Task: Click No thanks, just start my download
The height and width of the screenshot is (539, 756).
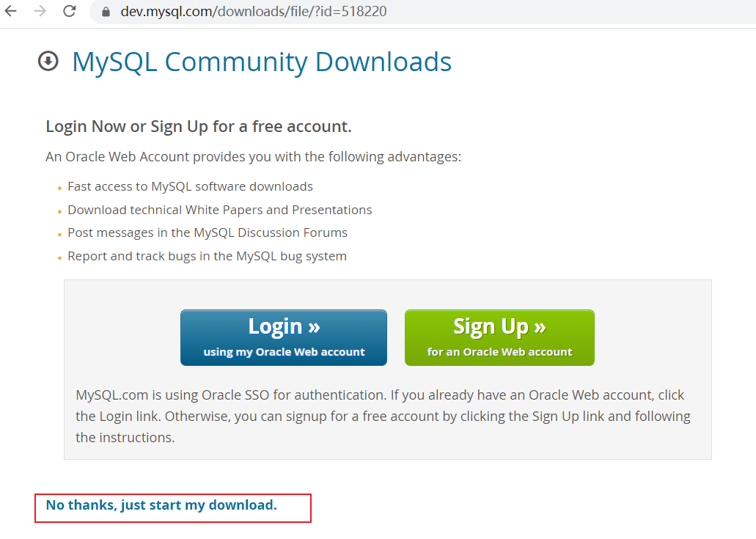Action: 161,505
